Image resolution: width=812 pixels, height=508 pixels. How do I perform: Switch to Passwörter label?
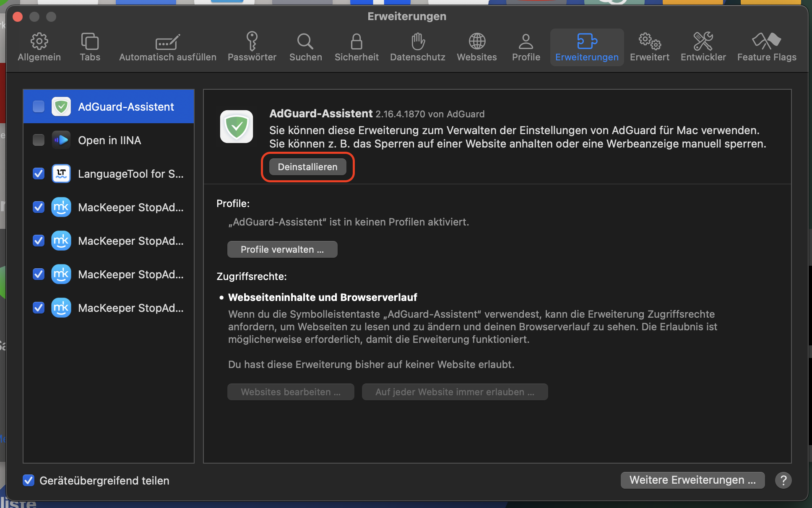pyautogui.click(x=252, y=57)
